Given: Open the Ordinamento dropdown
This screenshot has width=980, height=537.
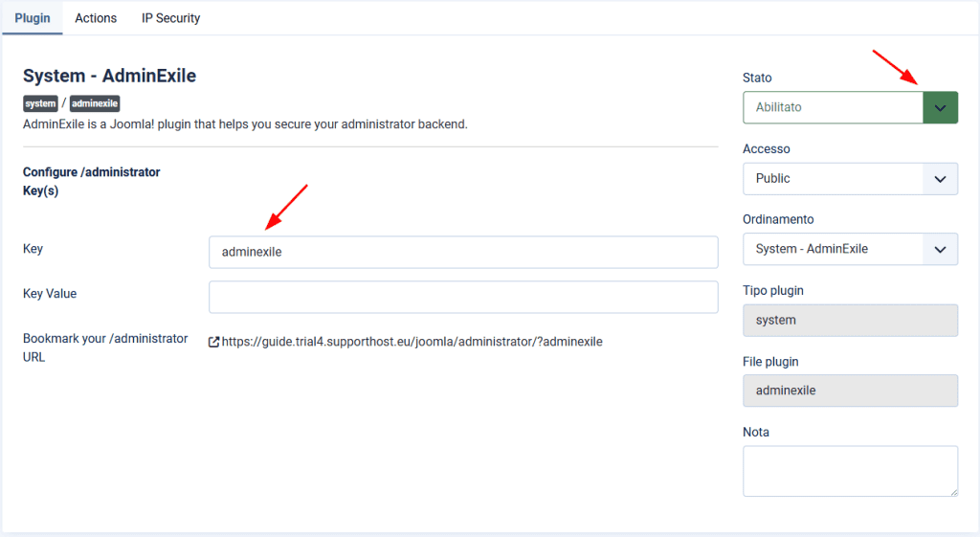Looking at the screenshot, I should (x=850, y=249).
